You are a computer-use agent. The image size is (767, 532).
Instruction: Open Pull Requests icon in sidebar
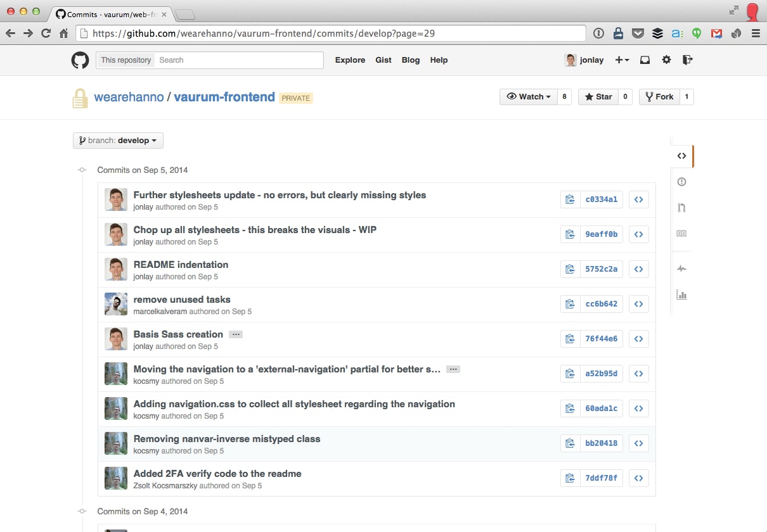click(681, 208)
